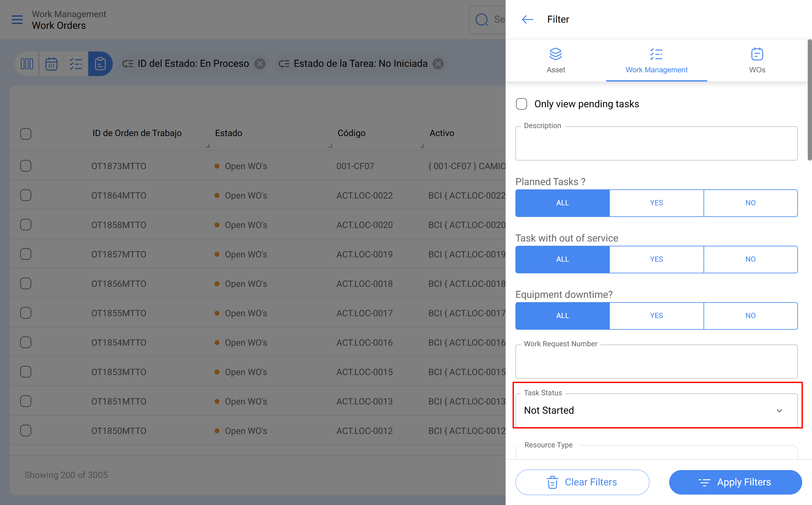The height and width of the screenshot is (505, 812).
Task: Check the select-all checkbox in table header
Action: [x=26, y=134]
